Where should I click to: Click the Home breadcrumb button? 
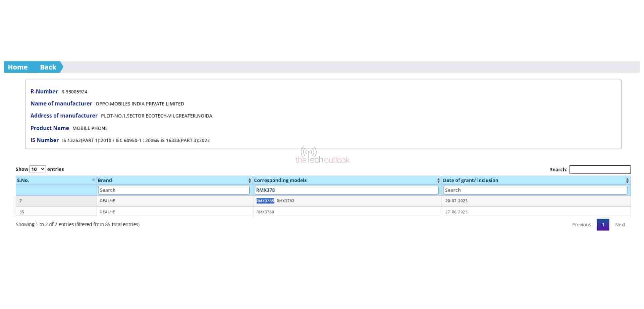point(17,67)
